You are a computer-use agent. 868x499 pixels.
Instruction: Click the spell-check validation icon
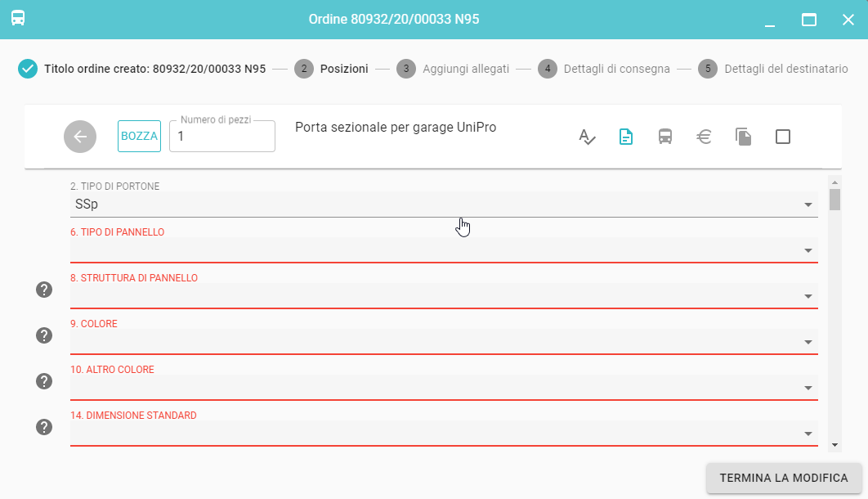click(587, 137)
